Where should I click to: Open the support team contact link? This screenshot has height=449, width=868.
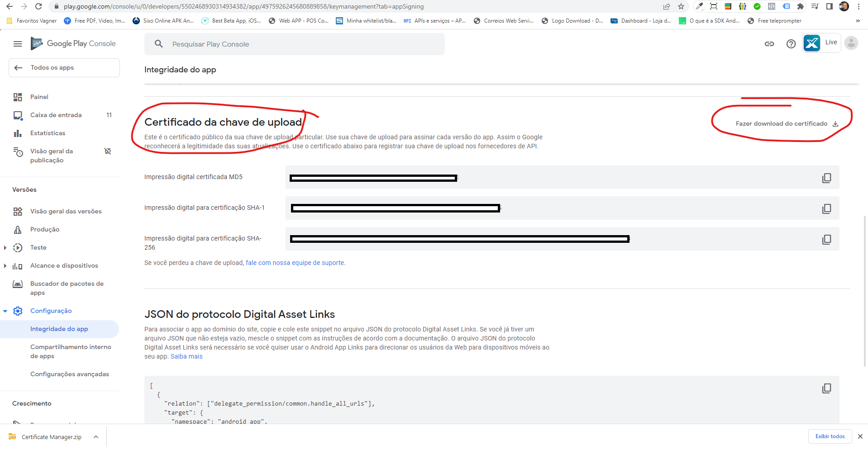[295, 263]
